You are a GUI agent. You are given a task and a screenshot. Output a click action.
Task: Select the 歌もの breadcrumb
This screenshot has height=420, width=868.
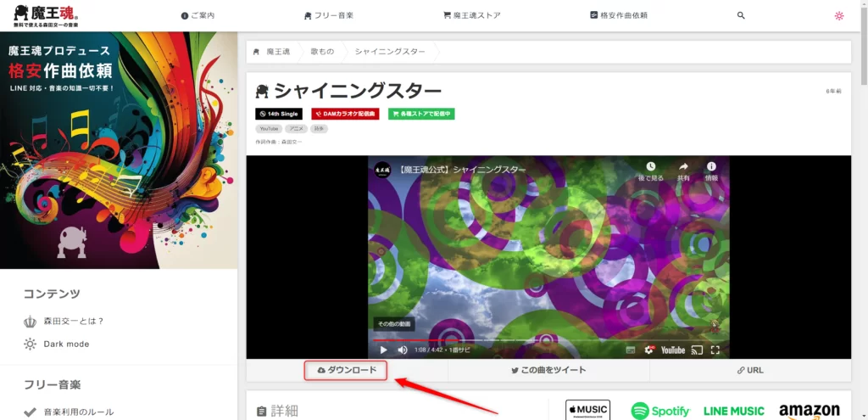point(322,52)
